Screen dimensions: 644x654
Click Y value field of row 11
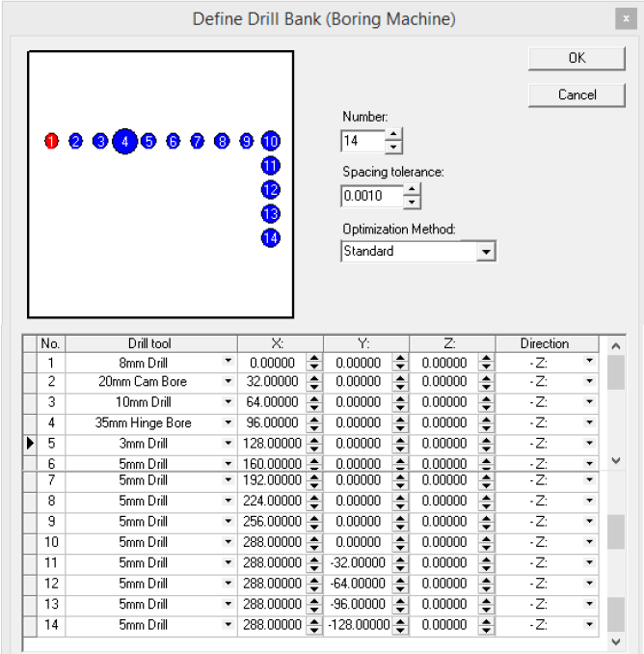(355, 563)
